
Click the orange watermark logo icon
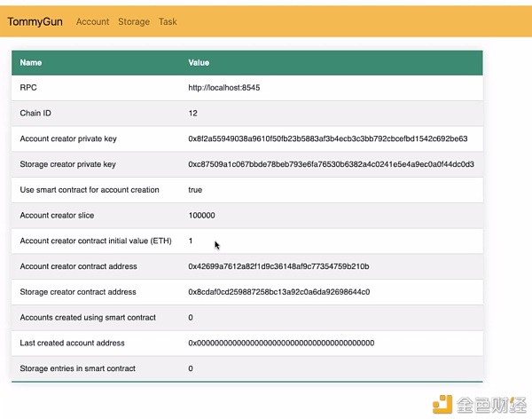pyautogui.click(x=442, y=402)
